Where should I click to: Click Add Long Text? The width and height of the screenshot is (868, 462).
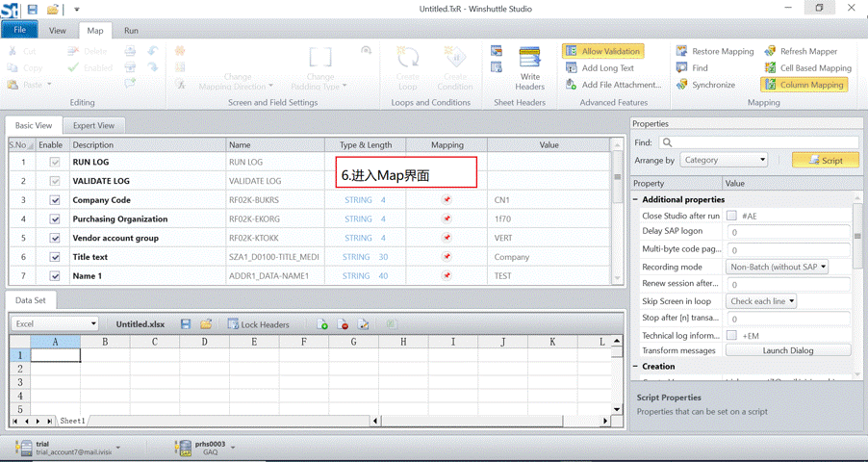(600, 68)
